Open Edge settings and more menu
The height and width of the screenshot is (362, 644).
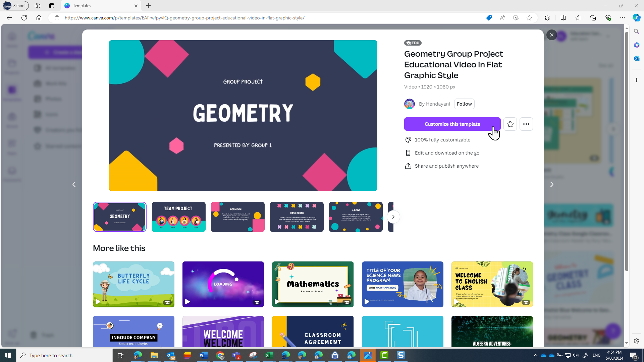pyautogui.click(x=623, y=18)
